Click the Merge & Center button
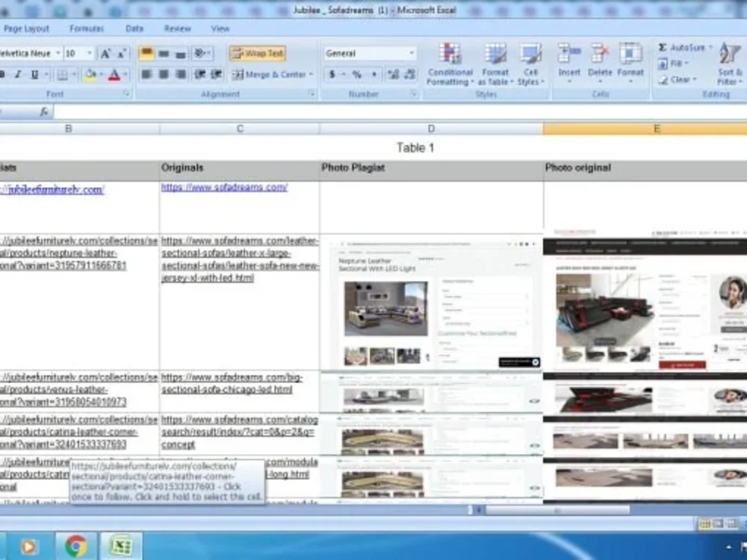The height and width of the screenshot is (560, 747). pos(269,74)
